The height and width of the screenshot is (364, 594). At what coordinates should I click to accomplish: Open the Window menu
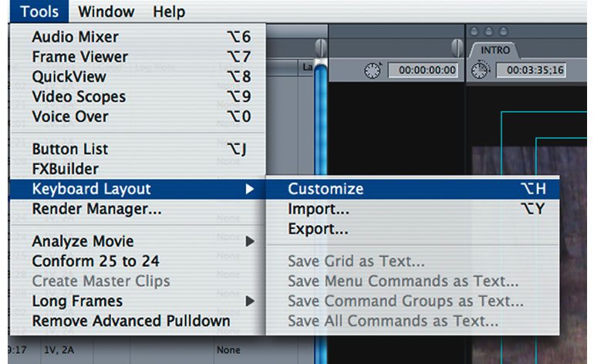coord(106,12)
